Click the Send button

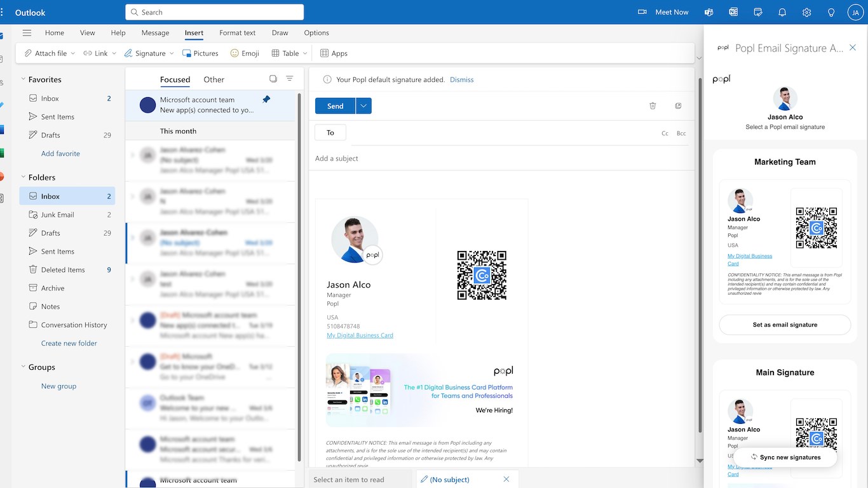pos(336,106)
